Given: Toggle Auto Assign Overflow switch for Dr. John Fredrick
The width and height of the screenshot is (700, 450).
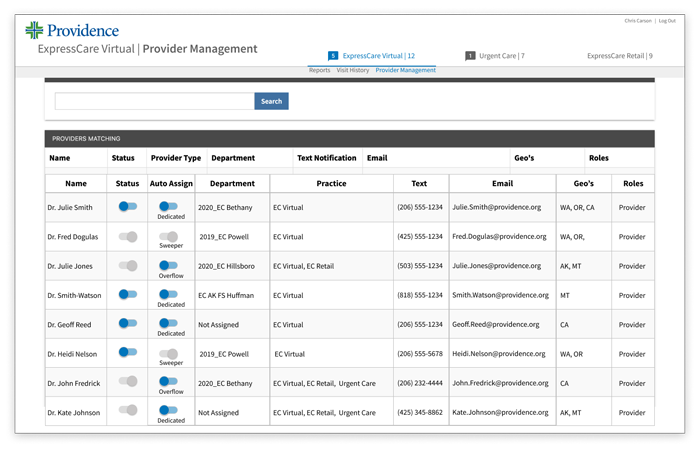Looking at the screenshot, I should tap(168, 381).
